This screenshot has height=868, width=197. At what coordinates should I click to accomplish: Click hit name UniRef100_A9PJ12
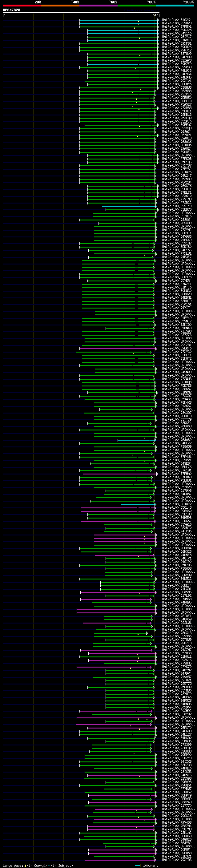[x=177, y=50]
